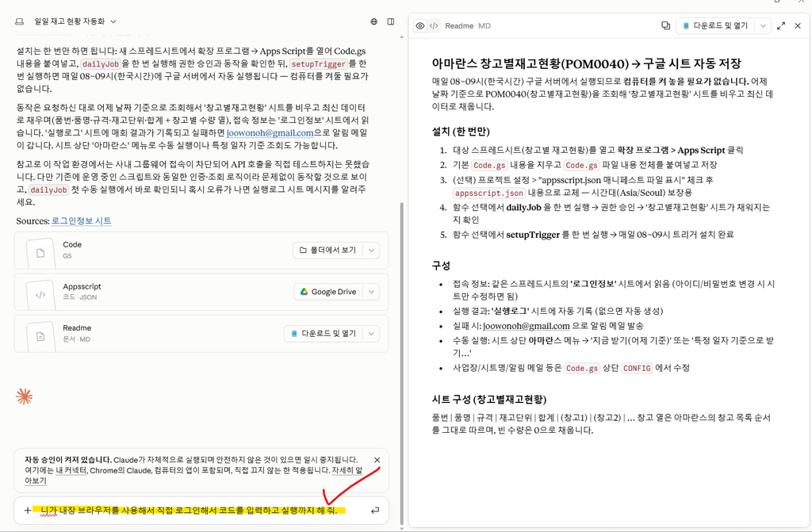Image resolution: width=812 pixels, height=532 pixels.
Task: Click the Appsscript code brackets icon
Action: point(40,295)
